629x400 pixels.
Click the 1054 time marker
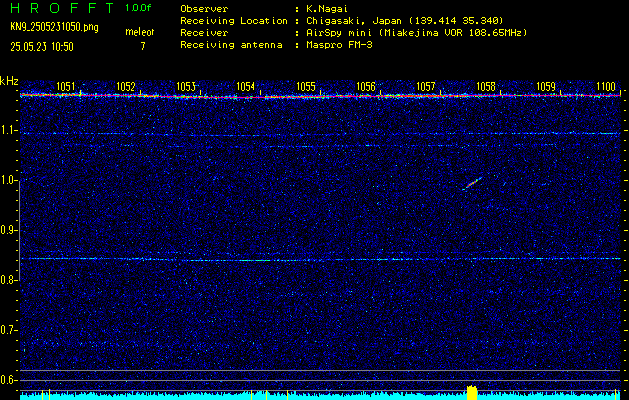[x=246, y=86]
